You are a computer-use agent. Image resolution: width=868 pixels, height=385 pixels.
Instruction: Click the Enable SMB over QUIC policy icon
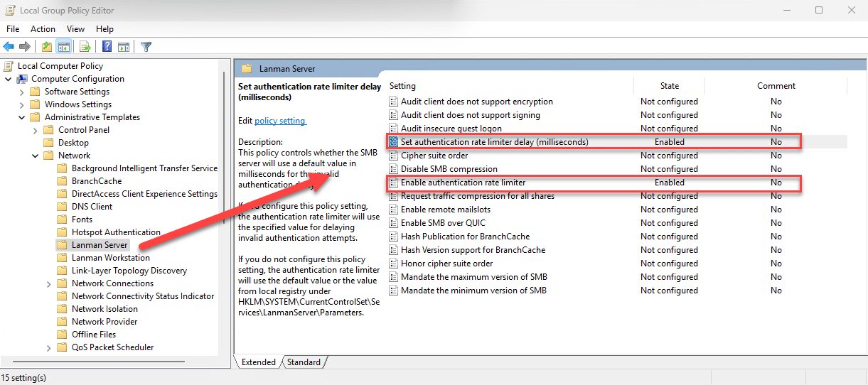point(393,223)
